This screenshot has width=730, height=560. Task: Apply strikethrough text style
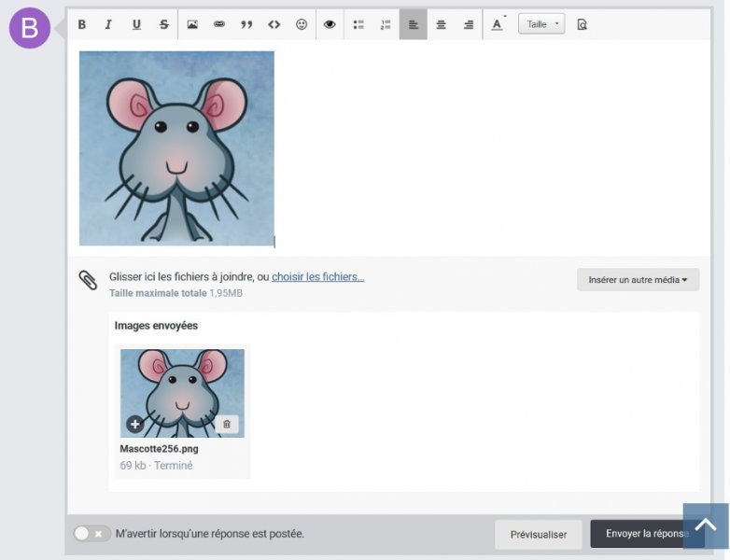click(x=164, y=24)
